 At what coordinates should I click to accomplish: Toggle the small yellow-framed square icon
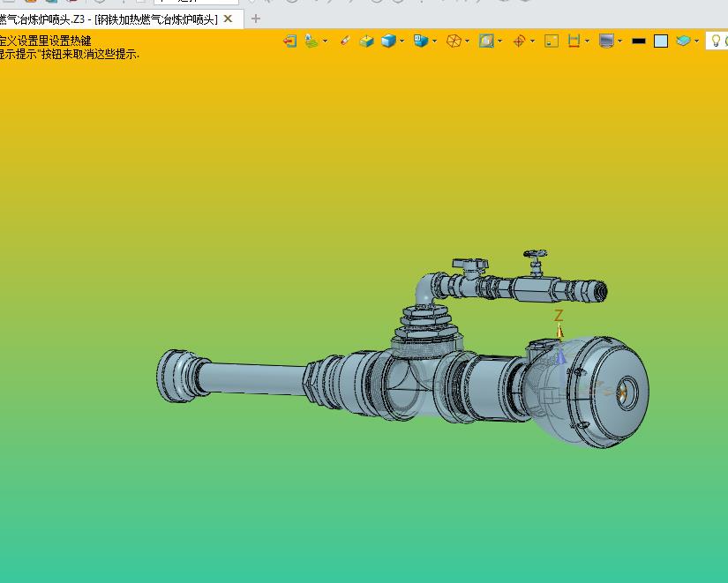(552, 41)
